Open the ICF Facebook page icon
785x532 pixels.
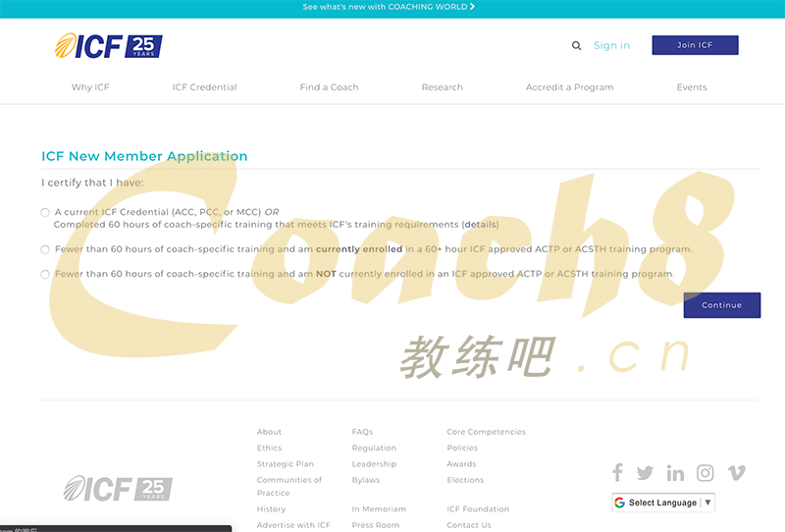pos(617,473)
